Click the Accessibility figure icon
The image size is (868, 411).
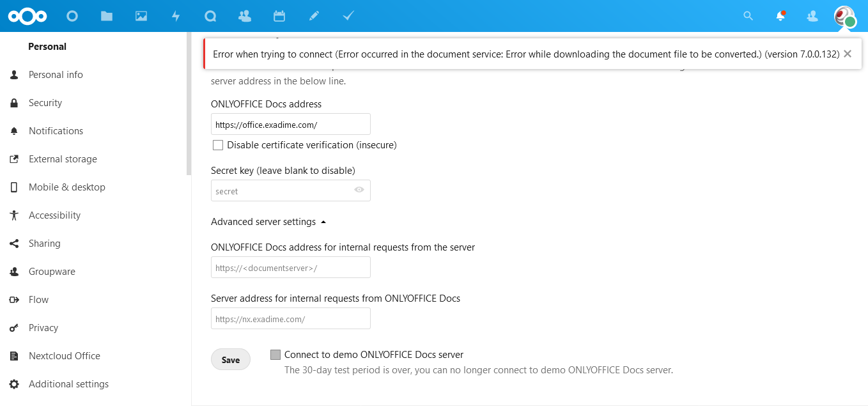[x=14, y=215]
